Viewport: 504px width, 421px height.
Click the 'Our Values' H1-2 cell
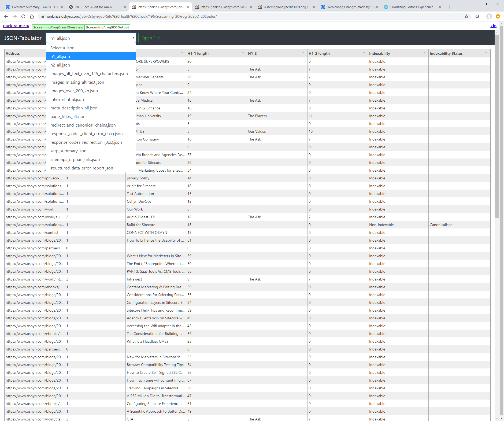point(277,131)
